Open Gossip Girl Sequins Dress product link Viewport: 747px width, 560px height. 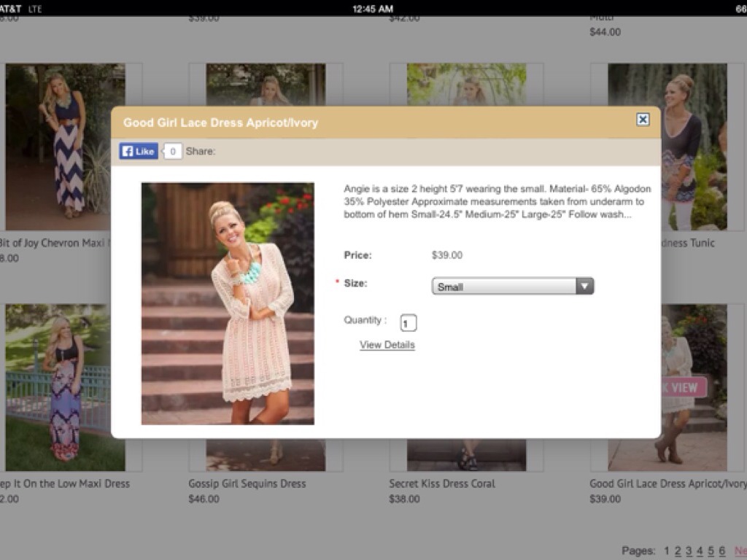247,483
